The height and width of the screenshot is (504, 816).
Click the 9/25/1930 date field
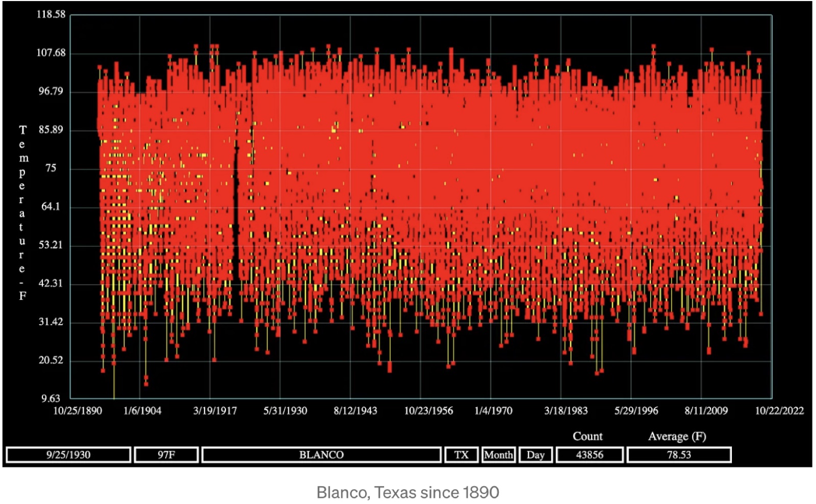coord(68,455)
